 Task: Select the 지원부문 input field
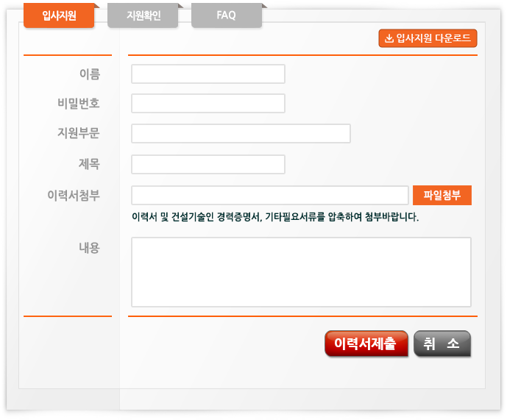tap(241, 134)
